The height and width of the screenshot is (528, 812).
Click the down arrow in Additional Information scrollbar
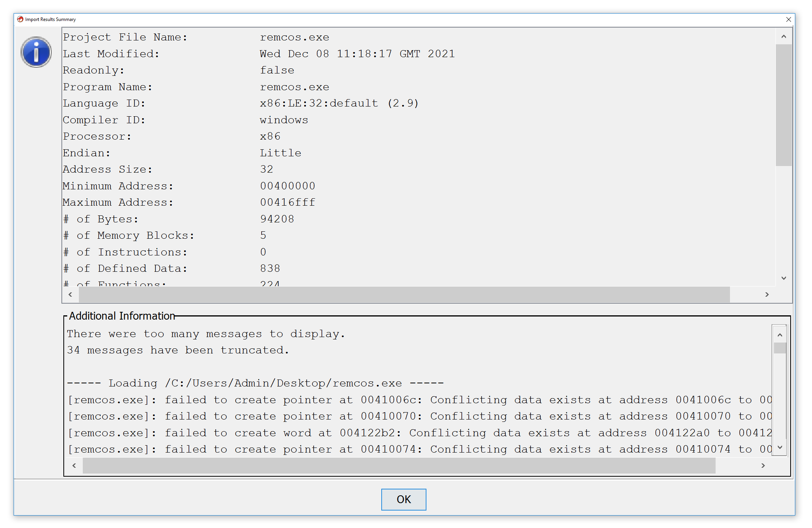point(779,447)
